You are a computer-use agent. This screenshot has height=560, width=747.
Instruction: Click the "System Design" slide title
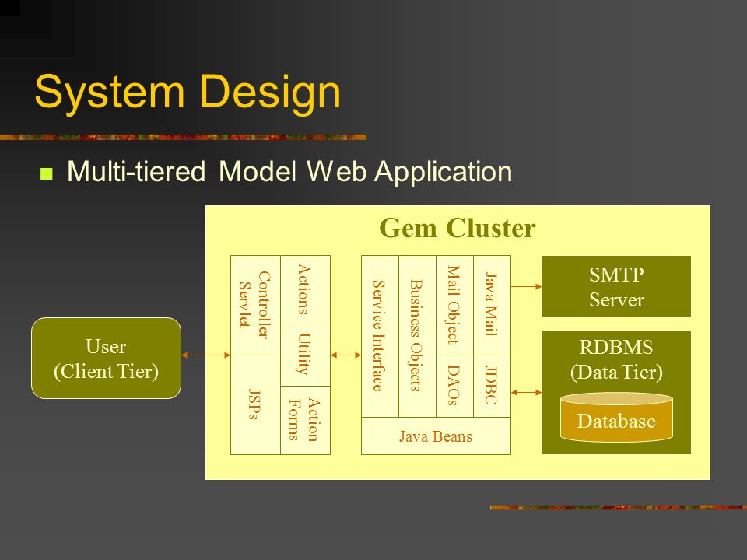tap(188, 93)
